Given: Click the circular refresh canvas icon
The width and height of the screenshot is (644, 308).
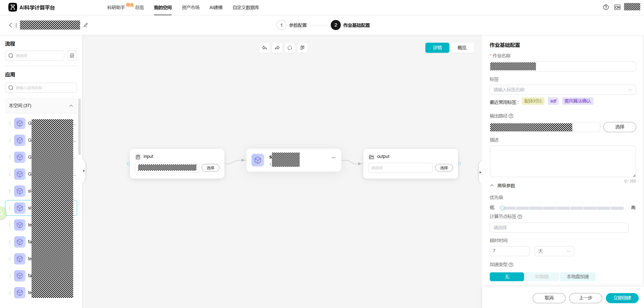Looking at the screenshot, I should coord(290,48).
